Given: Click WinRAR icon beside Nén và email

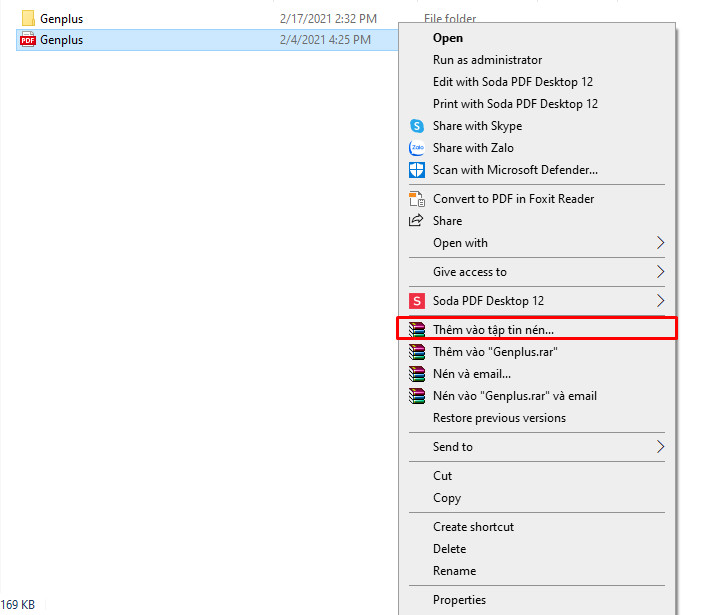Looking at the screenshot, I should click(x=417, y=374).
